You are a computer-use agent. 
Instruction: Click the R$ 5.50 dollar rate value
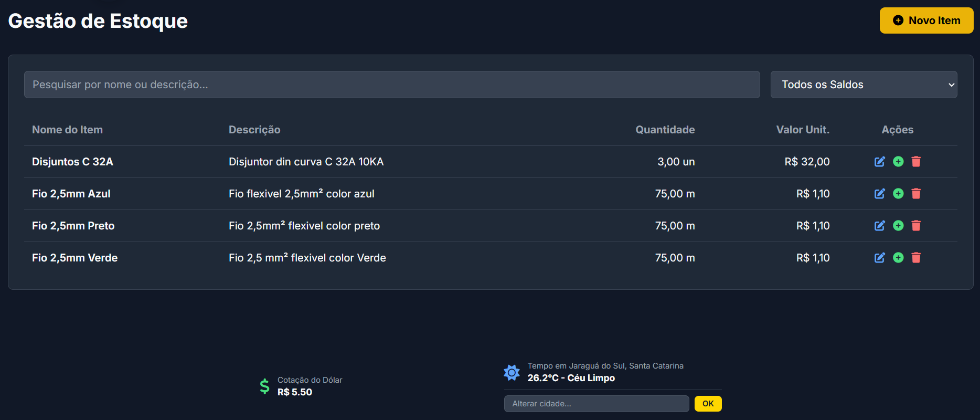coord(295,392)
